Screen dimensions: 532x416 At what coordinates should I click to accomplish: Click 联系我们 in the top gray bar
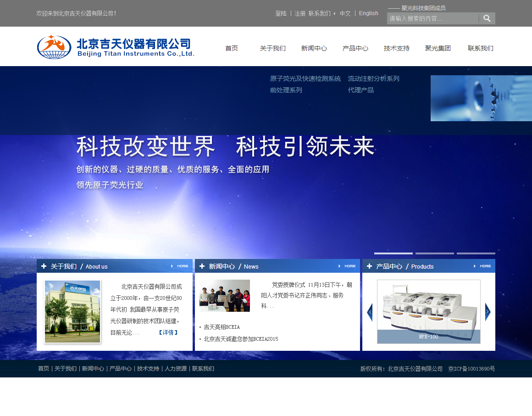320,13
